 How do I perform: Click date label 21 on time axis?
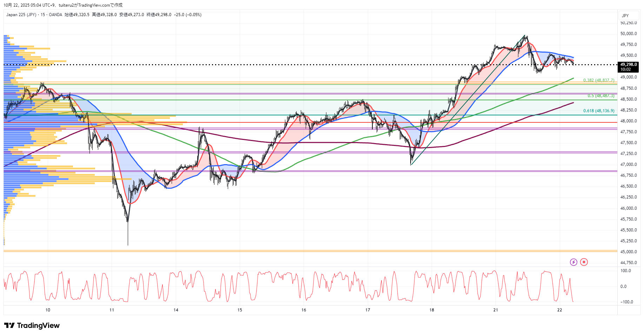pos(496,310)
